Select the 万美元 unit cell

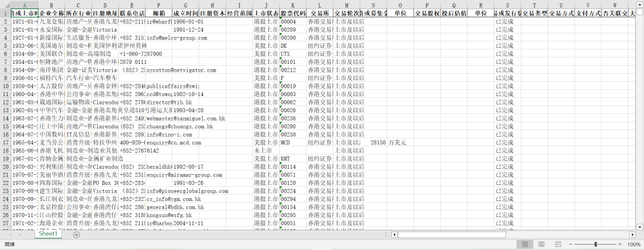400,142
